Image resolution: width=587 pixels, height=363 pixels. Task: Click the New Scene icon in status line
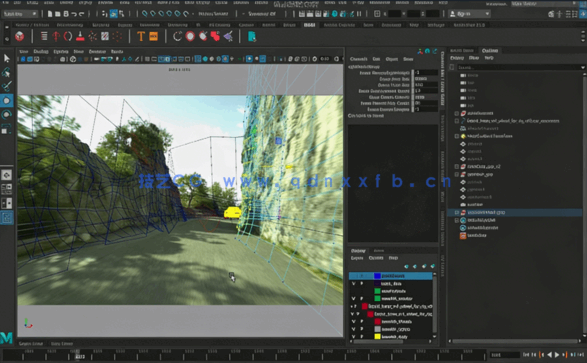click(x=50, y=14)
